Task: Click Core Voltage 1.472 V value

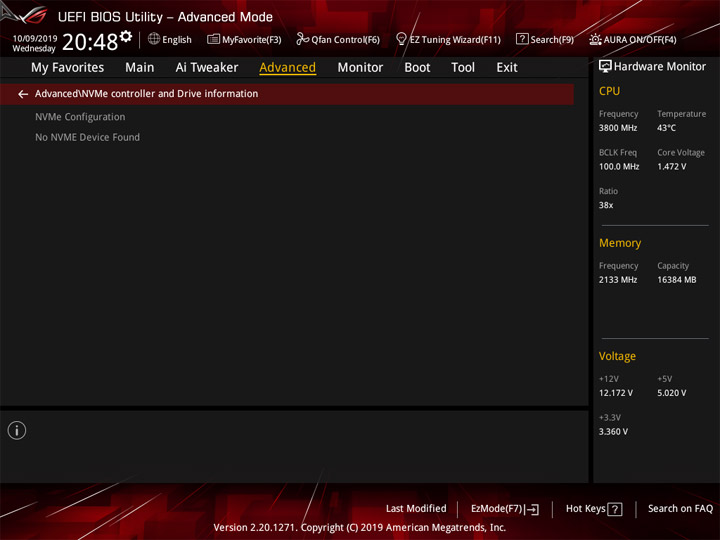Action: (671, 167)
